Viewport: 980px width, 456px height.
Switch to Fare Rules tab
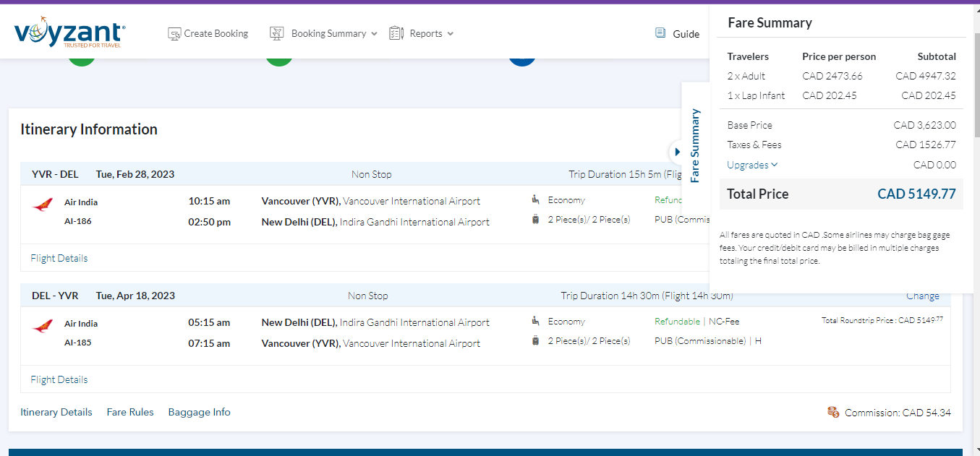(x=130, y=412)
